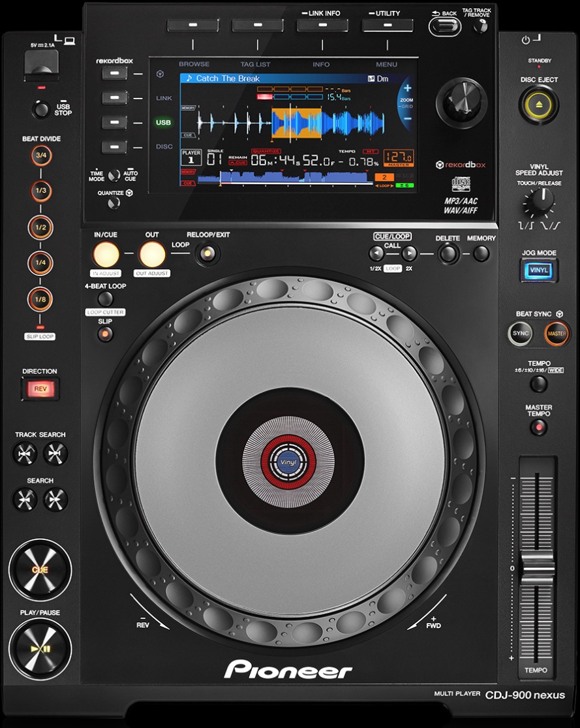Toggle the SLIP mode button
Viewport: 580px width, 728px height.
pyautogui.click(x=105, y=334)
